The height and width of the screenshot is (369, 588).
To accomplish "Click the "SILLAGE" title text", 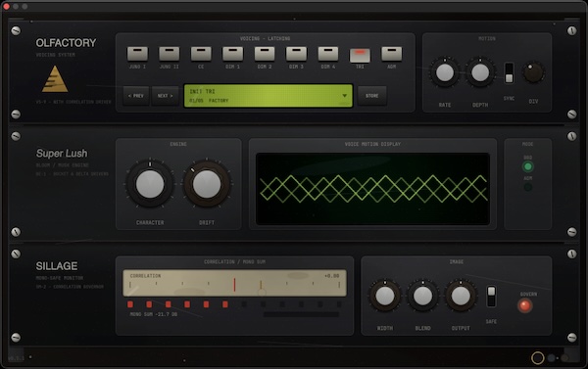I will (x=57, y=266).
